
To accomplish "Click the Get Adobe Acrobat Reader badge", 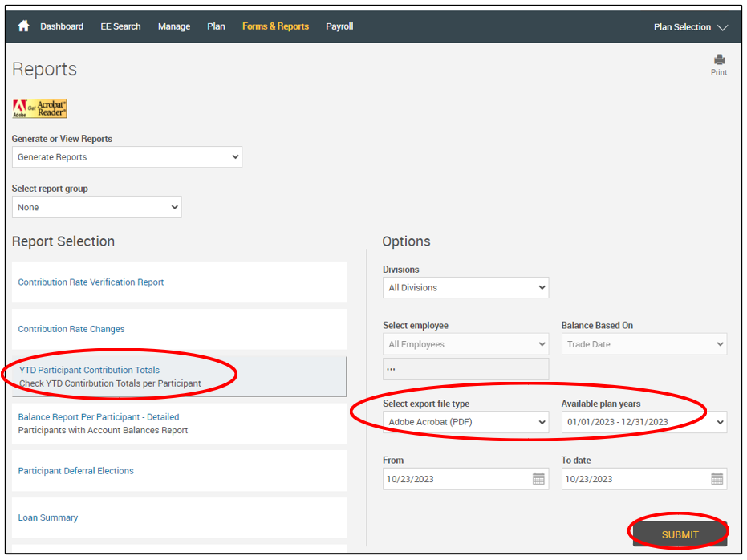I will pos(40,109).
